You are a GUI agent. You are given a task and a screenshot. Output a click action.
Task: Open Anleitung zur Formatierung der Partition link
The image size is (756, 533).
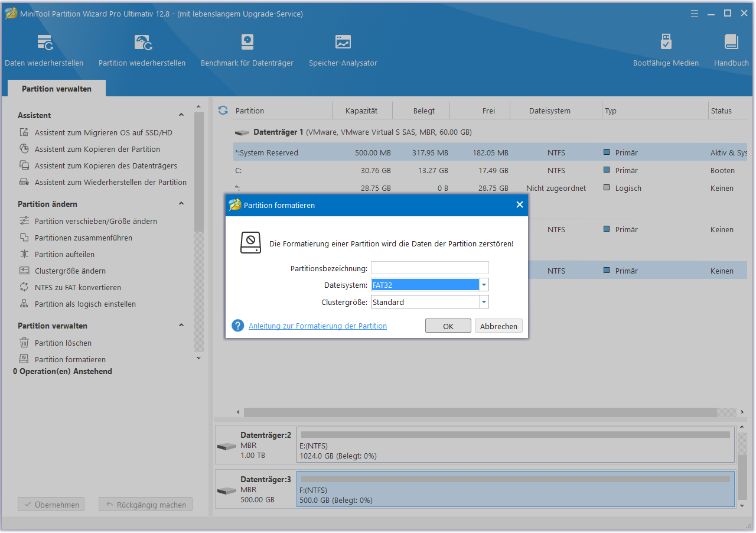click(x=318, y=326)
